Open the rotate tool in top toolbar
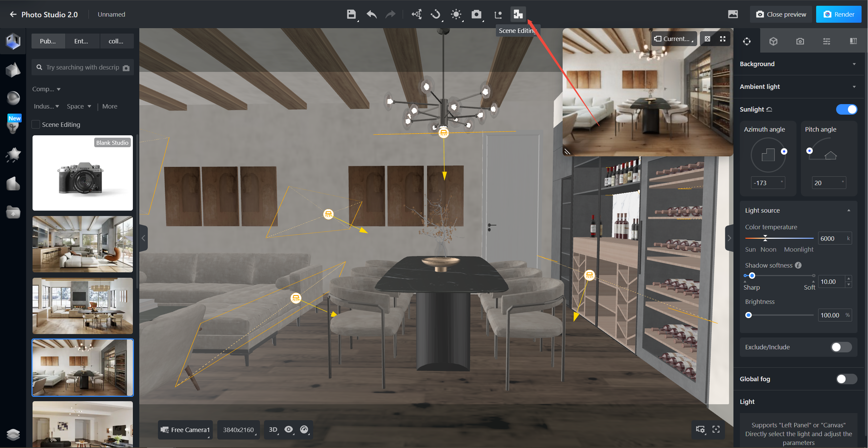 click(436, 14)
